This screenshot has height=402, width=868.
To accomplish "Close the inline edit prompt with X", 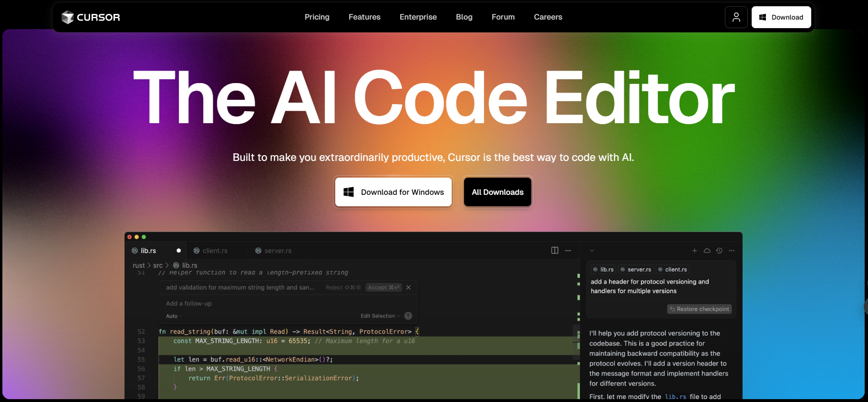I will coord(408,287).
